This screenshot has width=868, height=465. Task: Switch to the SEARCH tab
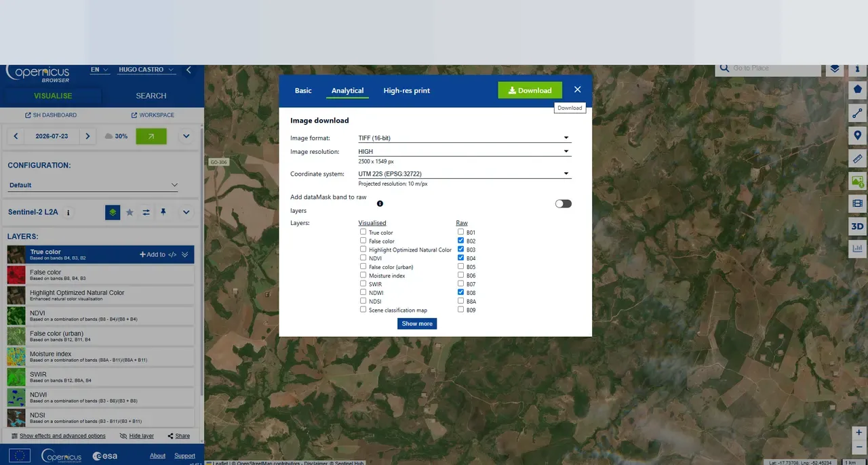[x=151, y=96]
